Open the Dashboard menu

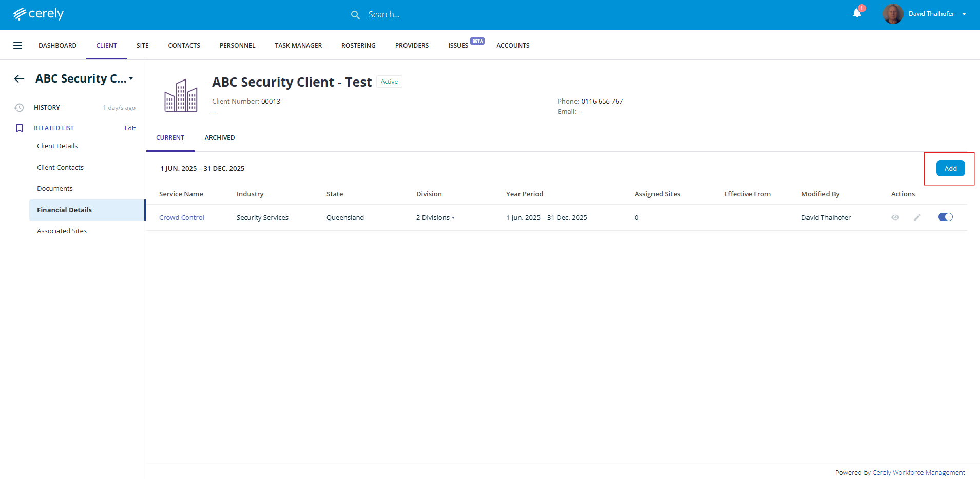(x=57, y=45)
